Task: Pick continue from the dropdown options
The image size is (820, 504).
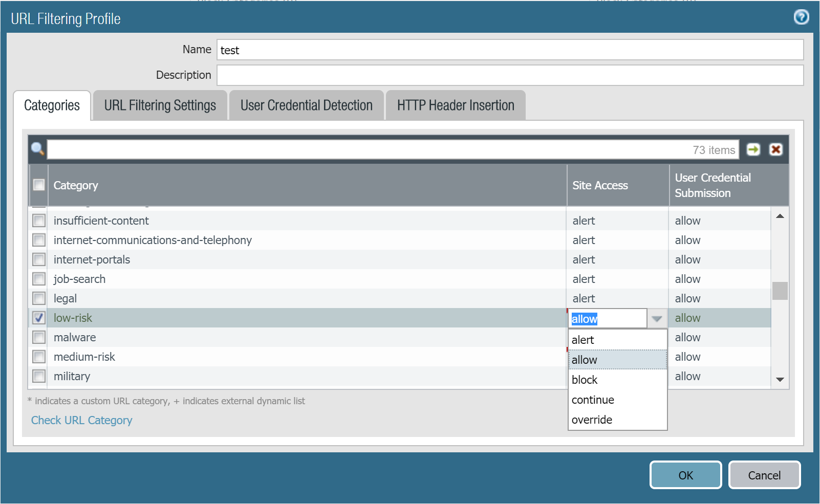Action: pyautogui.click(x=593, y=400)
